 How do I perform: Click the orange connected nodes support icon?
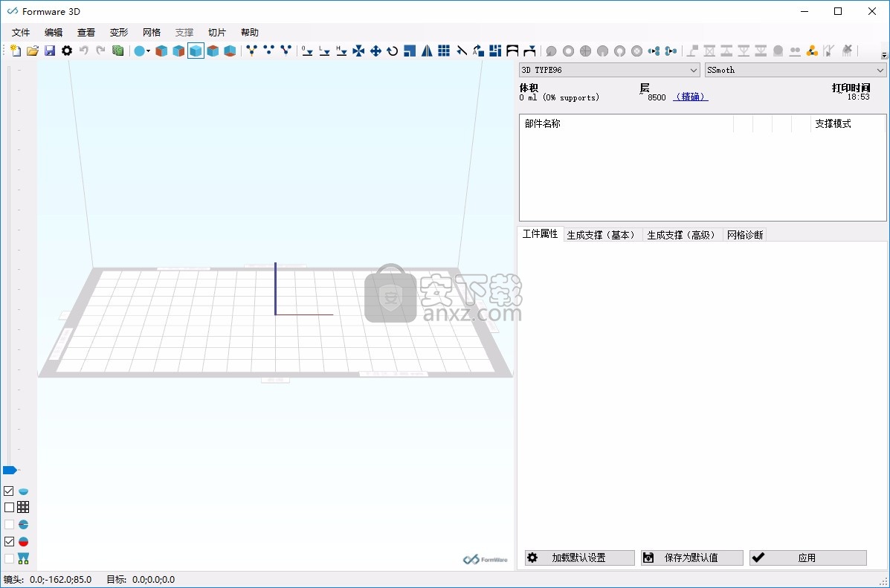coord(812,51)
